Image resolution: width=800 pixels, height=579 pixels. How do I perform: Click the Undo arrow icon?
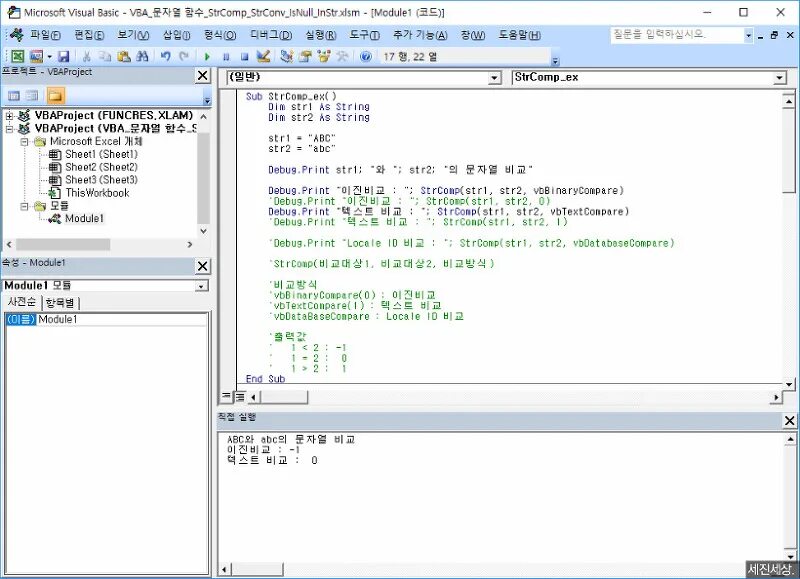(x=165, y=56)
